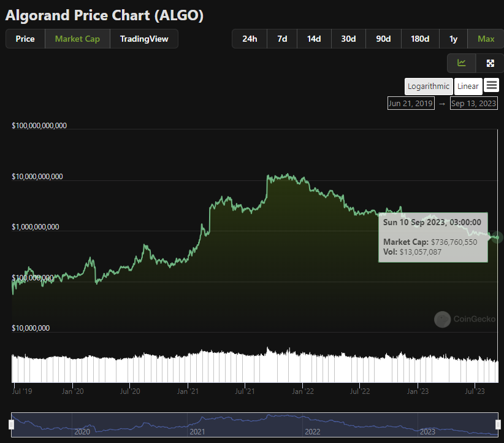This screenshot has height=443, width=504.
Task: Click the $1,000,000,000 axis label
Action: 36,227
